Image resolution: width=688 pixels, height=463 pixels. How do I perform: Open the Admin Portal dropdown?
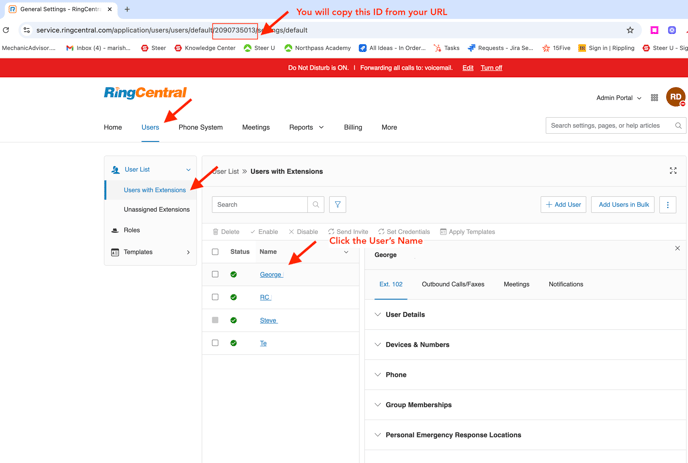click(x=618, y=97)
